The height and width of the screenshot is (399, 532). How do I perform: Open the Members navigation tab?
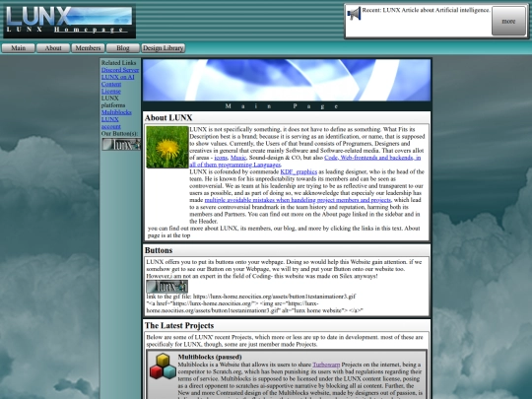[x=88, y=48]
